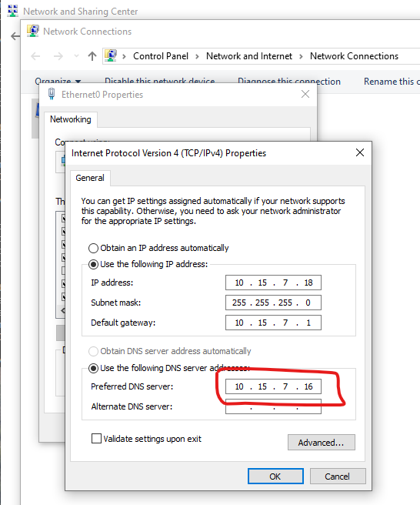Open the Advanced settings button

(x=322, y=443)
